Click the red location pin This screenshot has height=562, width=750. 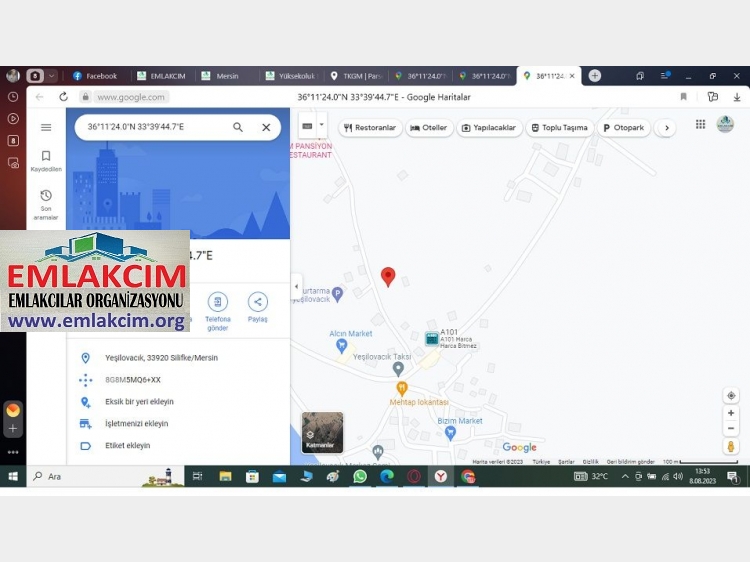point(388,277)
